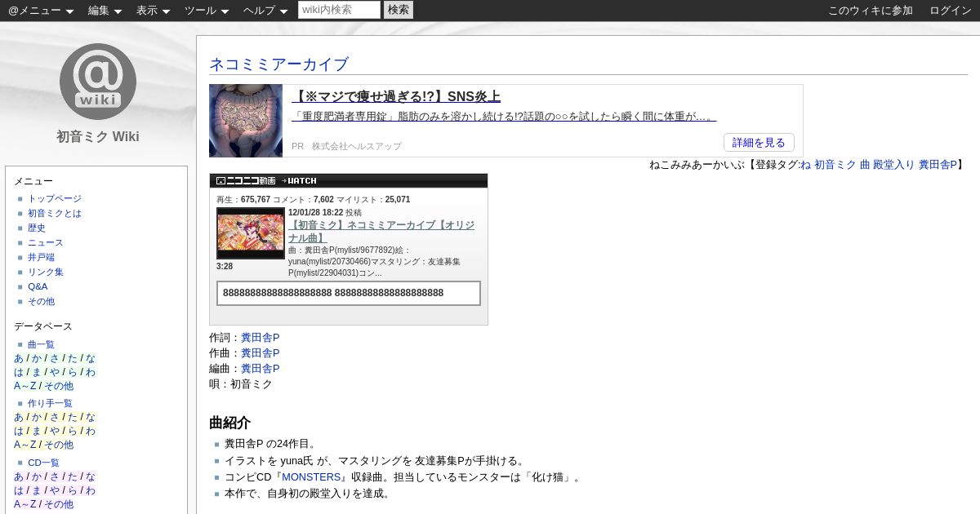Open the 【初音ミク】ネコミミアーカイブ video title link
The width and height of the screenshot is (980, 514).
point(381,232)
